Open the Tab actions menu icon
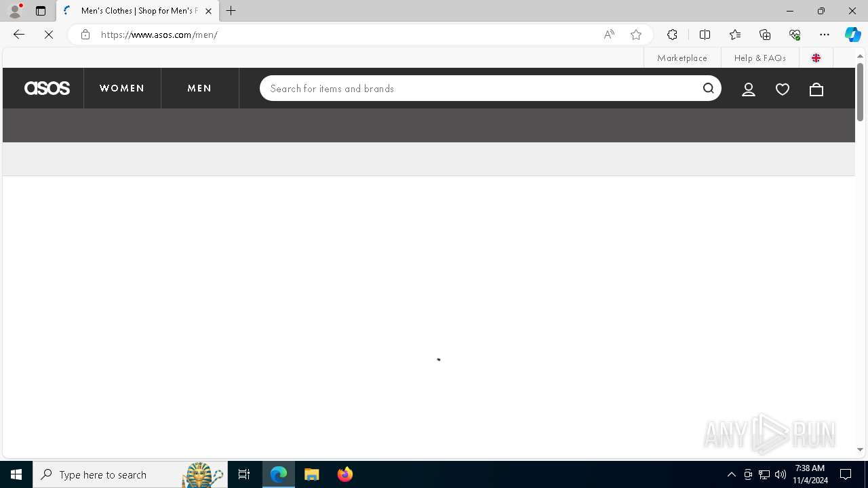The width and height of the screenshot is (868, 488). (x=41, y=11)
